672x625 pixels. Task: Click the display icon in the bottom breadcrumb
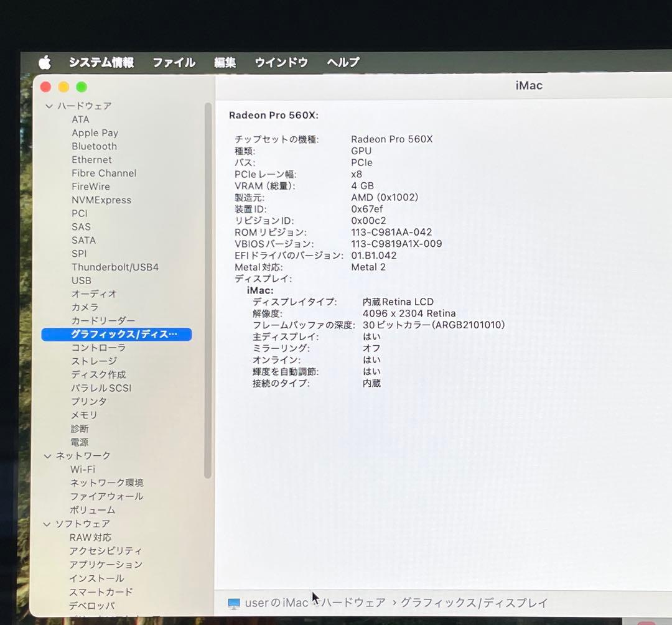click(233, 603)
